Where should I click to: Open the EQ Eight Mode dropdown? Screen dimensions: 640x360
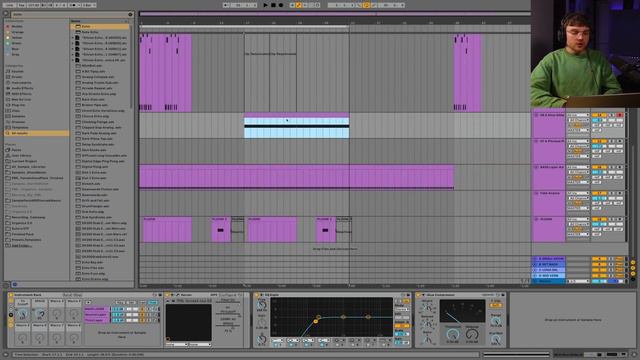tap(401, 309)
